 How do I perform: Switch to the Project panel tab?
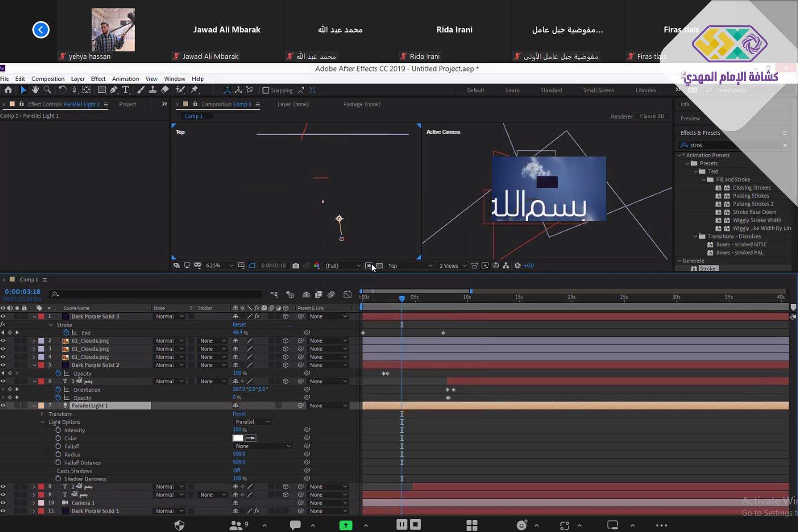pyautogui.click(x=127, y=104)
